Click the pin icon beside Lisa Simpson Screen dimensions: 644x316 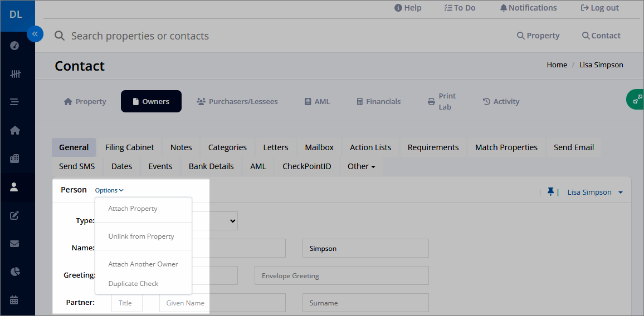point(551,191)
